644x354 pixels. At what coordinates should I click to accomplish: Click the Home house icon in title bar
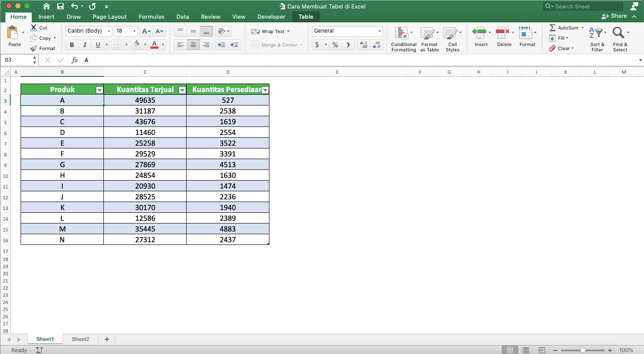click(47, 6)
